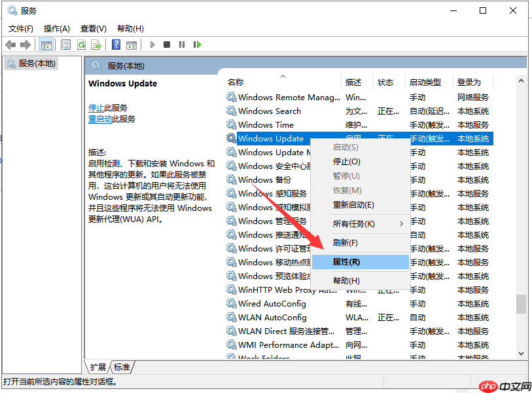Pause the service with the pause icon
Viewport: 532px width, 393px height.
coord(183,44)
